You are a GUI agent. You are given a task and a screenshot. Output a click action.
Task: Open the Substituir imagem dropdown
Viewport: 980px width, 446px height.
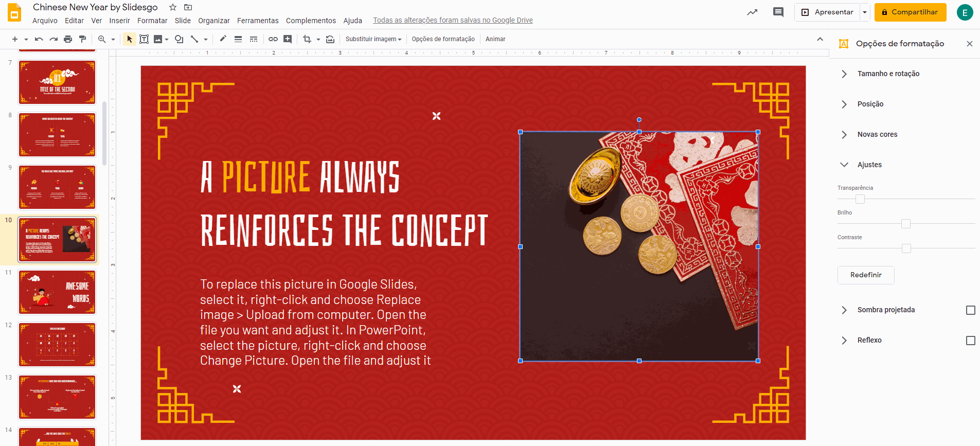click(x=373, y=39)
